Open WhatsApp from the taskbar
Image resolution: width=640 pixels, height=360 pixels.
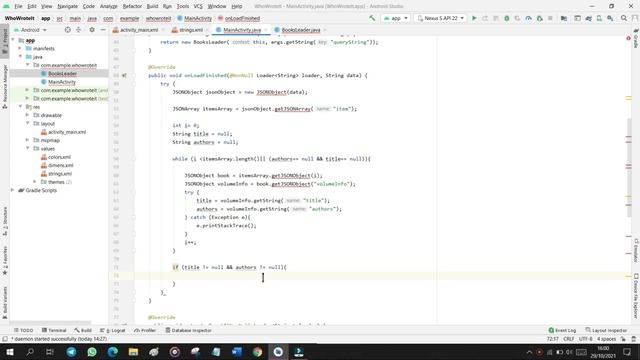pos(92,352)
